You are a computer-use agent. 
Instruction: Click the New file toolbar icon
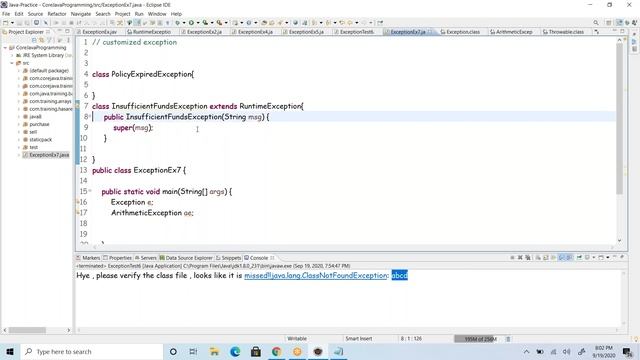(5, 22)
